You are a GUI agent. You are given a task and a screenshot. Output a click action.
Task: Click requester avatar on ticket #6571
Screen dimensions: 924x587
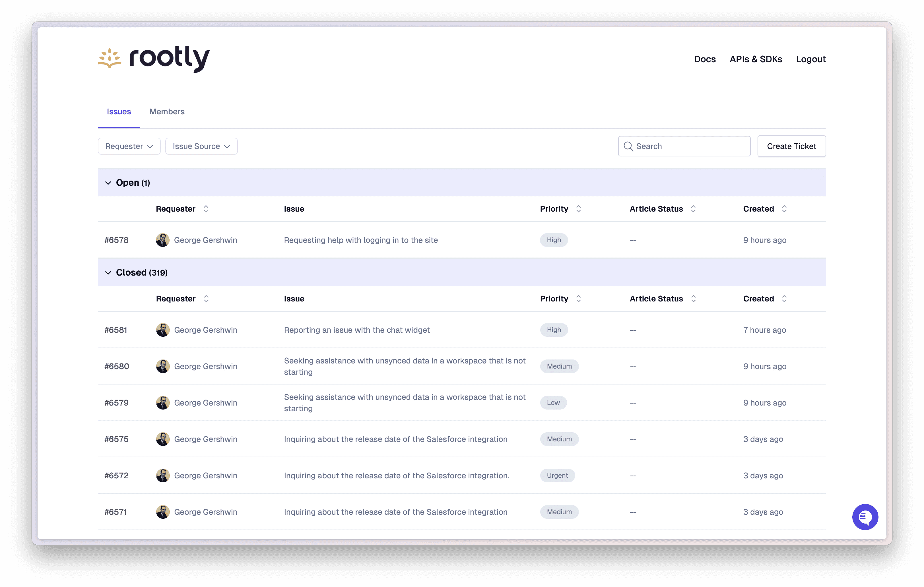point(163,512)
